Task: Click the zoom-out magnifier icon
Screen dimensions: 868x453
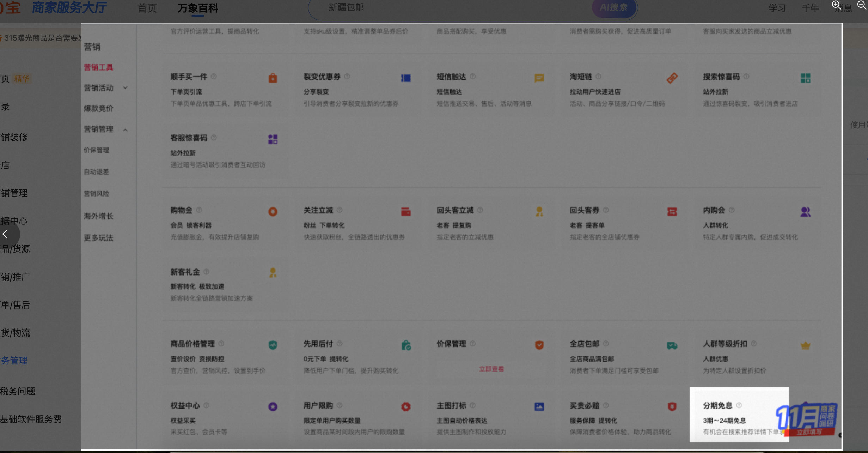Action: [862, 5]
